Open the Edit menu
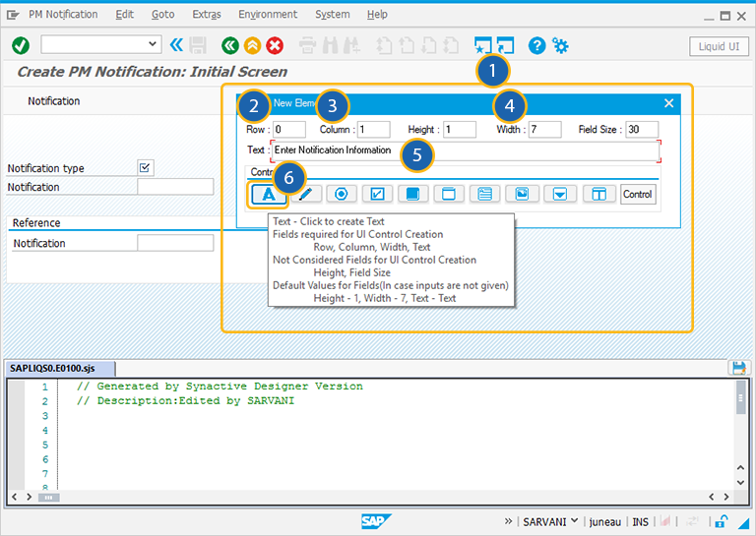This screenshot has height=536, width=756. 124,15
